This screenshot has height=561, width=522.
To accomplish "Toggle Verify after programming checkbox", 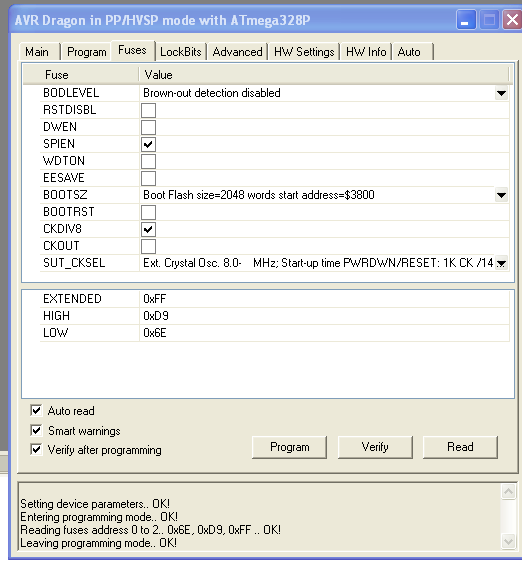I will 36,449.
